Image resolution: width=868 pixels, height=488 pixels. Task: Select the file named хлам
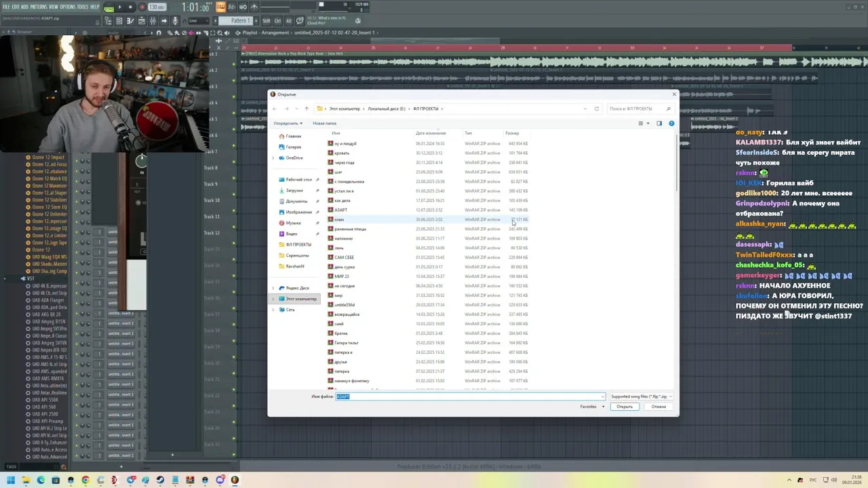point(339,220)
